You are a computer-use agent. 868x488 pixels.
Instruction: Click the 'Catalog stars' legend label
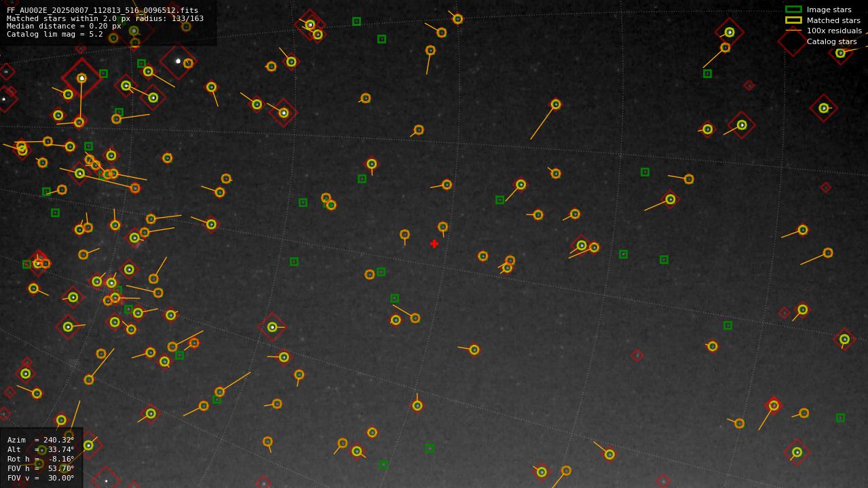point(831,41)
